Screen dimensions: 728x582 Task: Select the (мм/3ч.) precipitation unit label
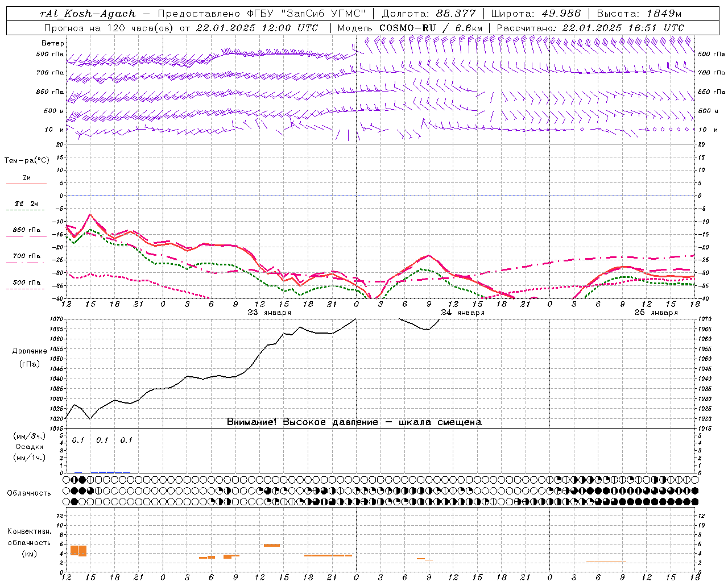coord(29,436)
